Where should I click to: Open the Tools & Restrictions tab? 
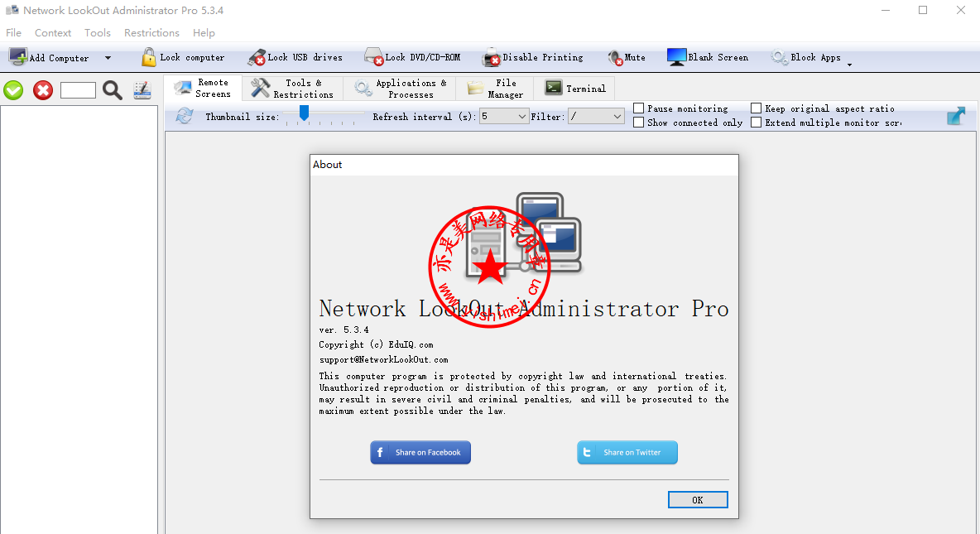[292, 88]
